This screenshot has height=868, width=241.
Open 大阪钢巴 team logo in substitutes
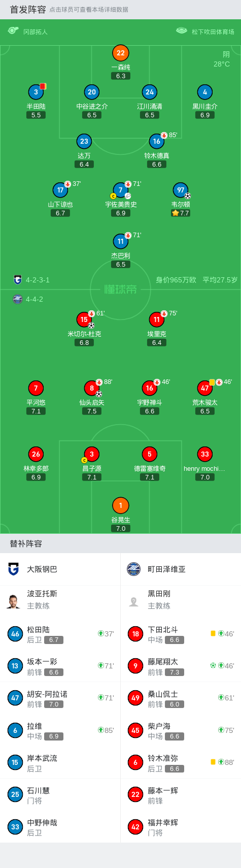point(14,569)
